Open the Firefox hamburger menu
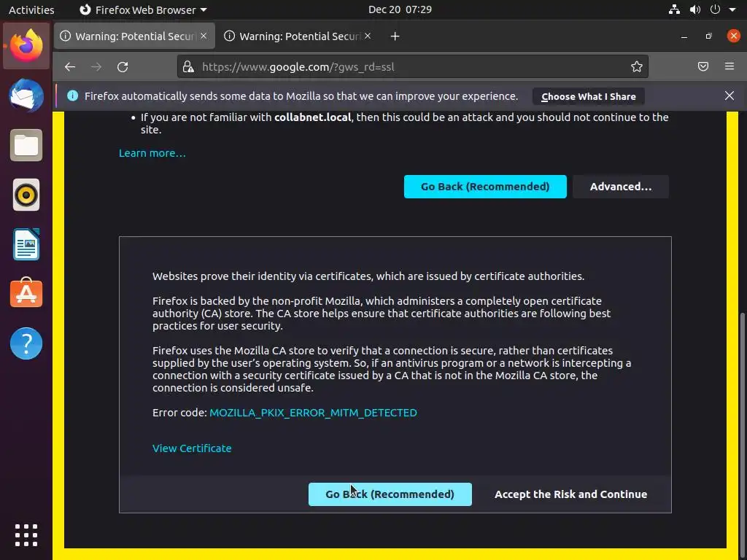The height and width of the screenshot is (560, 747). pyautogui.click(x=729, y=66)
